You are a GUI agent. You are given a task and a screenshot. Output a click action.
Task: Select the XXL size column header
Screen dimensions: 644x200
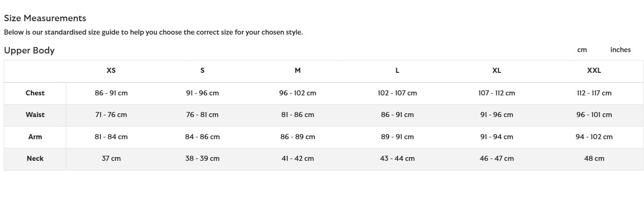[x=594, y=71]
